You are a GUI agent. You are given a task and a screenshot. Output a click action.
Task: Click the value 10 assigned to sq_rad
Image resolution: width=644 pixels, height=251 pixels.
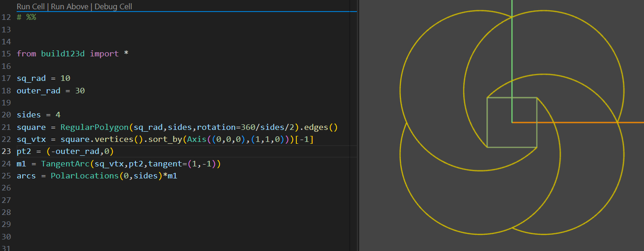[65, 78]
